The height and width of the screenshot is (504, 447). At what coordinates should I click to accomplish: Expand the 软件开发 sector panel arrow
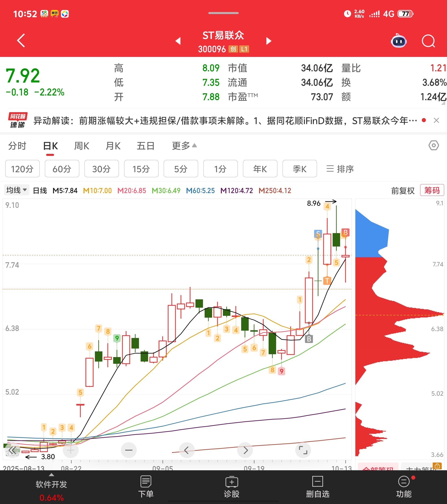[x=51, y=475]
